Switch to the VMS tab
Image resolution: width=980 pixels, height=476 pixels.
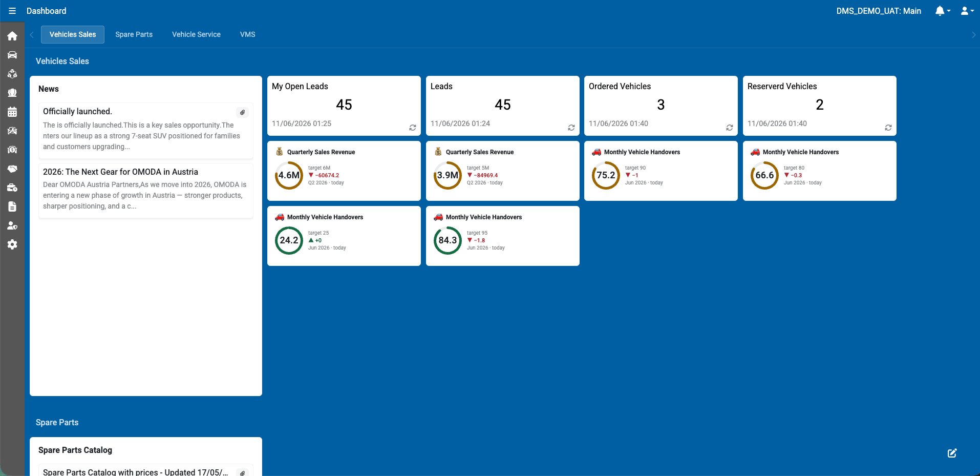[248, 34]
